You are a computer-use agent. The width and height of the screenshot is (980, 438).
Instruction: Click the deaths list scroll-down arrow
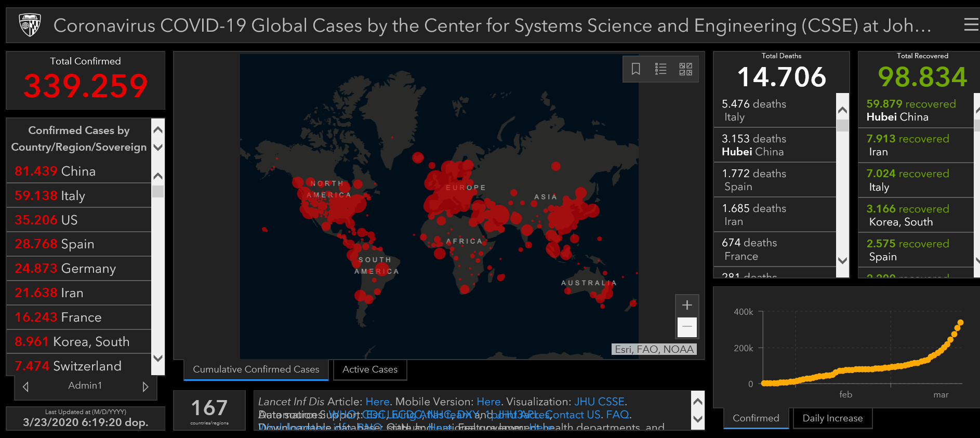[842, 260]
